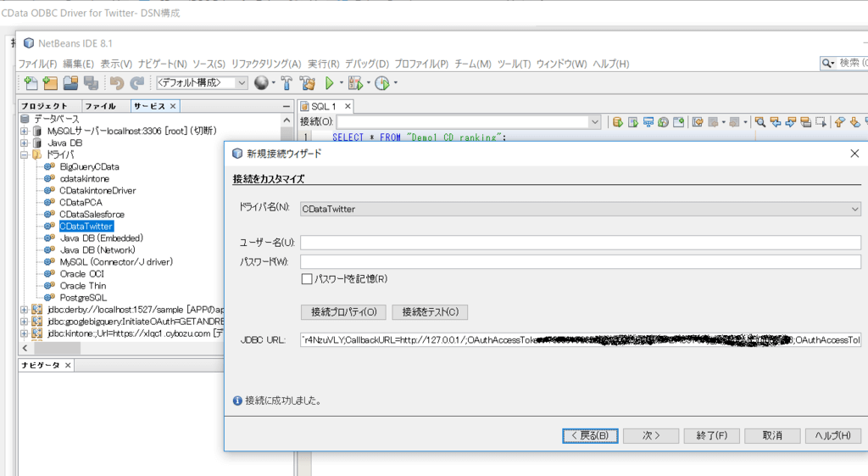Click the Build Project hammer icon
Screen dimensions: 868x476
click(x=287, y=83)
